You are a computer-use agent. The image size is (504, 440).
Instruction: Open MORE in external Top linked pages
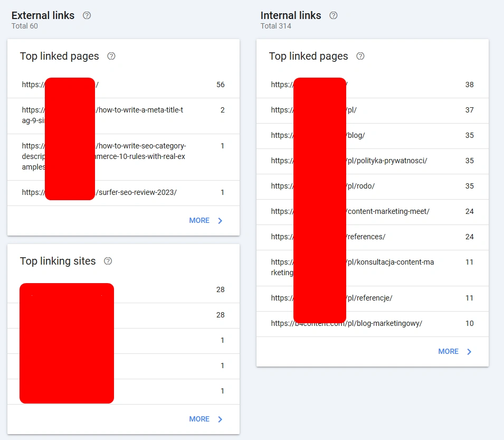click(x=199, y=220)
